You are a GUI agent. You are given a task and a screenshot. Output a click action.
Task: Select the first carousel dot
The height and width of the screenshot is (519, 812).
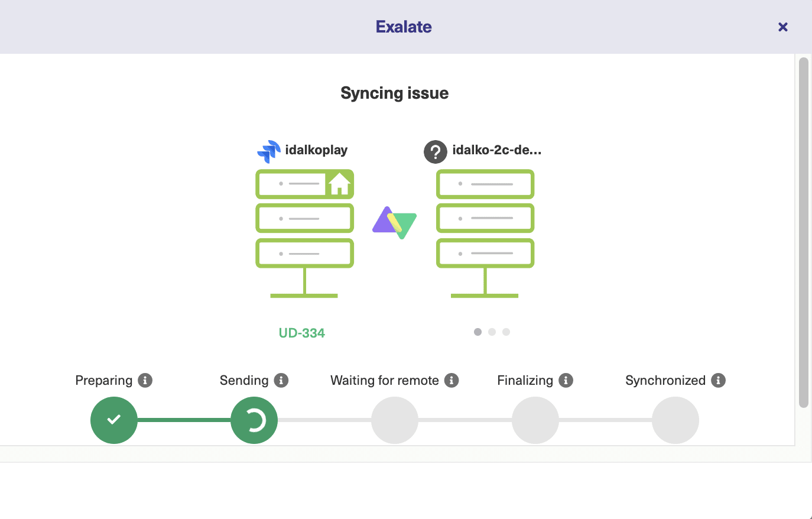click(478, 332)
